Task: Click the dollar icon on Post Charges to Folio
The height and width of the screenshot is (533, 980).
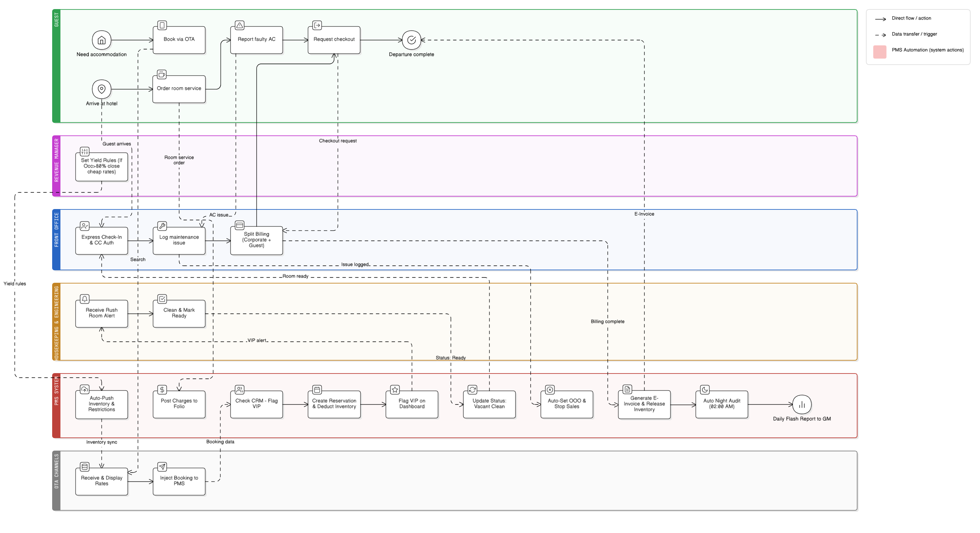Action: (162, 390)
